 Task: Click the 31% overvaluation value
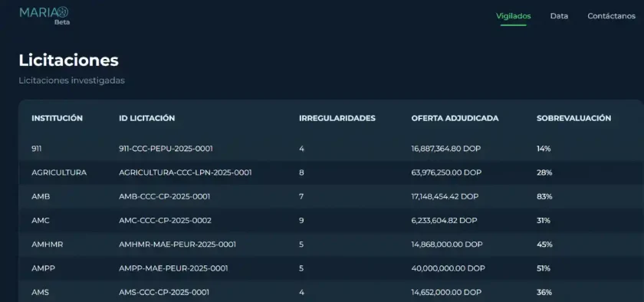544,221
